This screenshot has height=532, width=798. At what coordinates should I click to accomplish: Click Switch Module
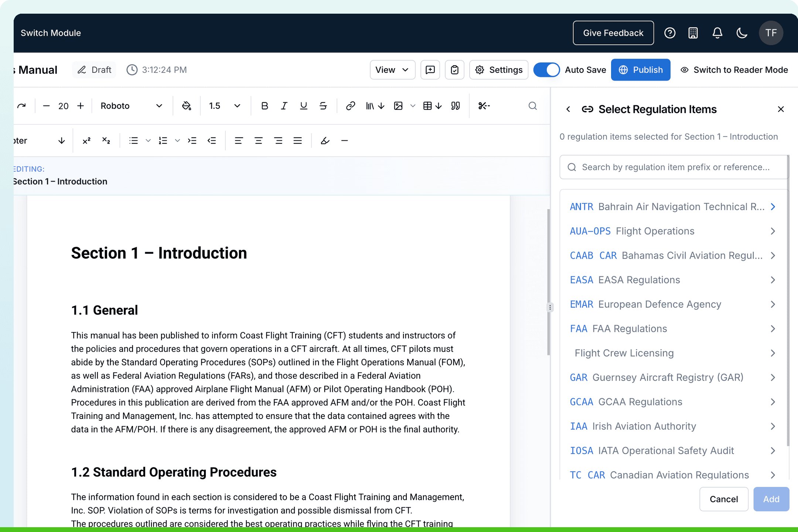point(51,33)
